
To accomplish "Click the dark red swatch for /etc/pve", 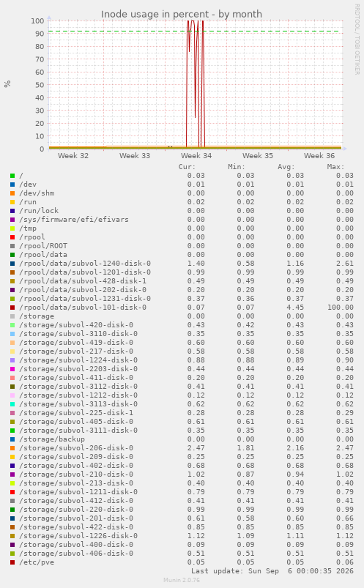I will click(x=12, y=562).
